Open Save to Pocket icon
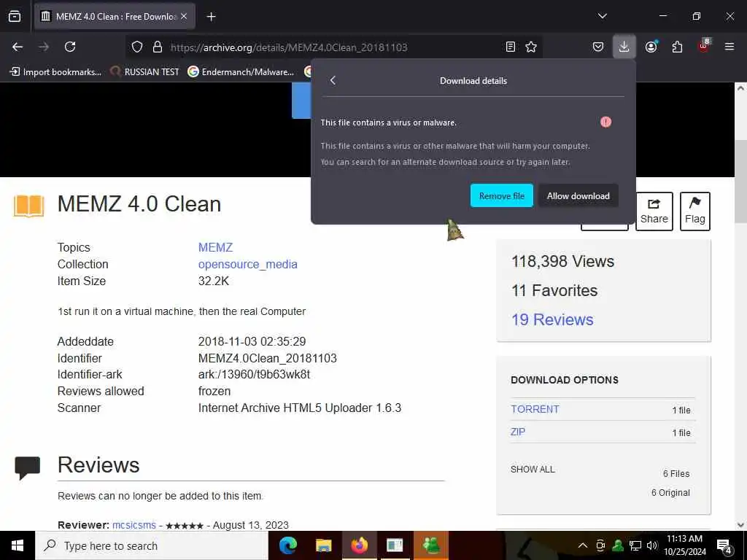 pyautogui.click(x=598, y=47)
